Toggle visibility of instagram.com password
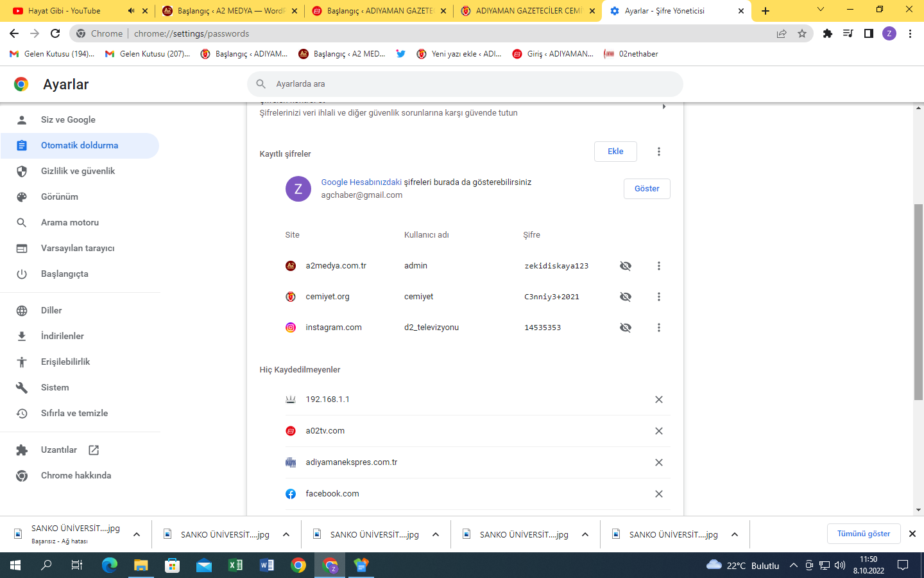 626,328
